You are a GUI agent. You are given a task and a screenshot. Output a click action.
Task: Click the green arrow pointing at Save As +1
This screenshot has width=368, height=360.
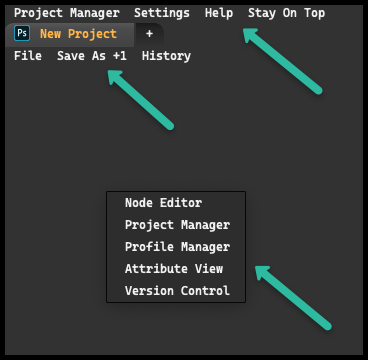click(x=141, y=100)
